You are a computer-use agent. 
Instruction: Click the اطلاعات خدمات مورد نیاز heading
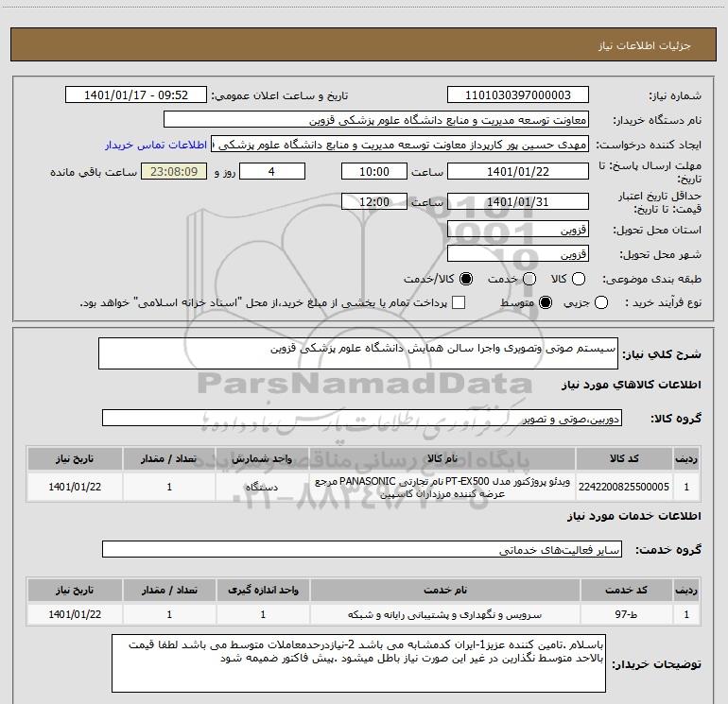633,516
